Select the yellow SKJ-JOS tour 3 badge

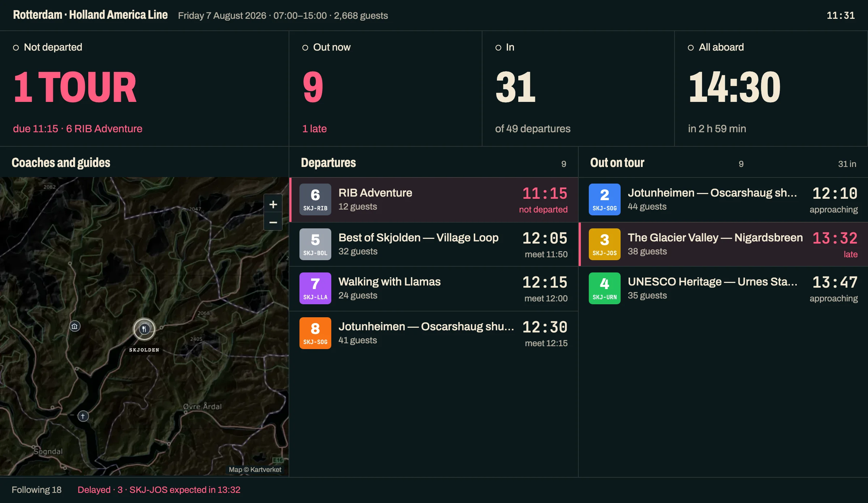pos(605,244)
